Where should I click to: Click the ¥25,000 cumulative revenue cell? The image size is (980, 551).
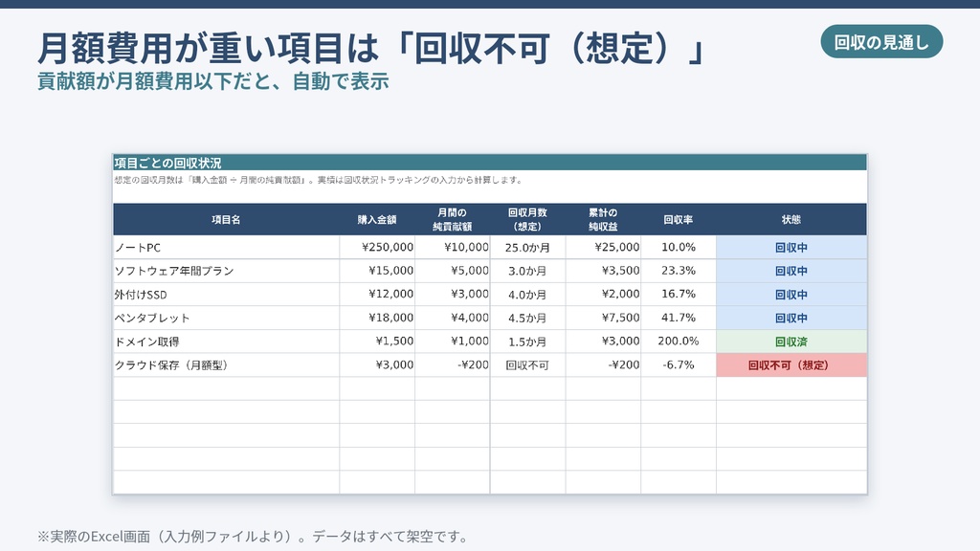point(603,248)
